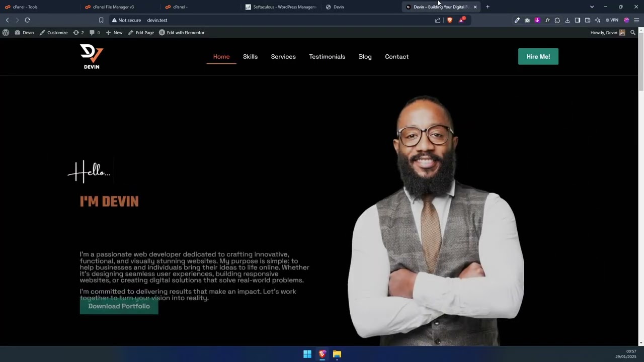Open the Devin site dashboard menu
This screenshot has width=644, height=362.
24,33
